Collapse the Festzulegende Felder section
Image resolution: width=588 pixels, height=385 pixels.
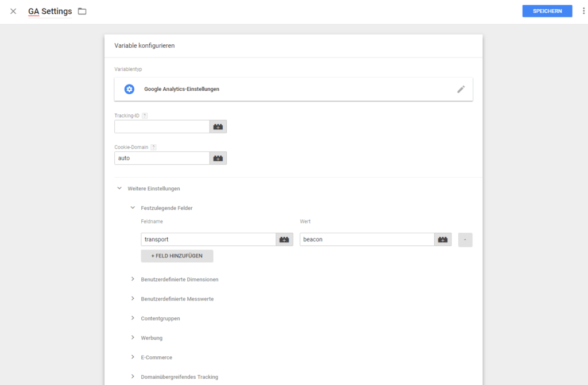point(133,208)
